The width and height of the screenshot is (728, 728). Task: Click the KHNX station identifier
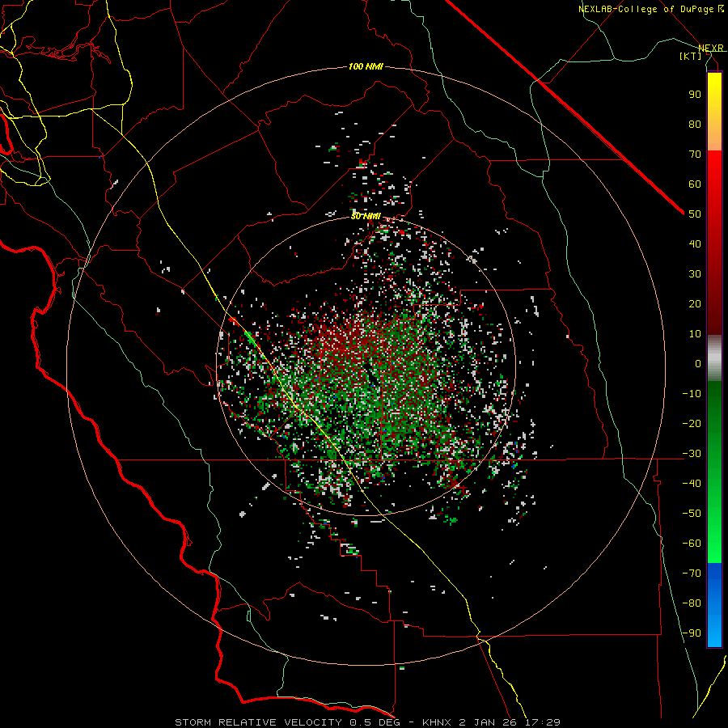(438, 722)
